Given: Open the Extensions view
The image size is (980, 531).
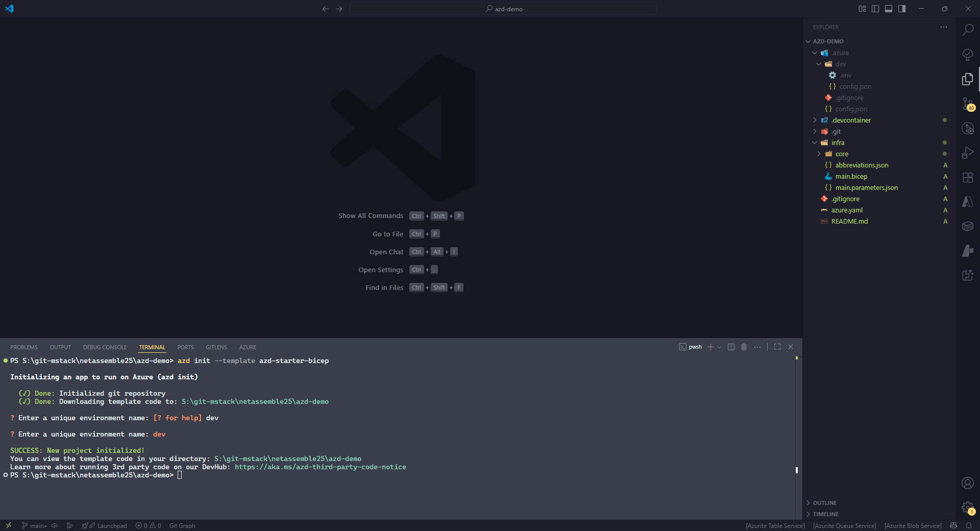Looking at the screenshot, I should (x=968, y=178).
